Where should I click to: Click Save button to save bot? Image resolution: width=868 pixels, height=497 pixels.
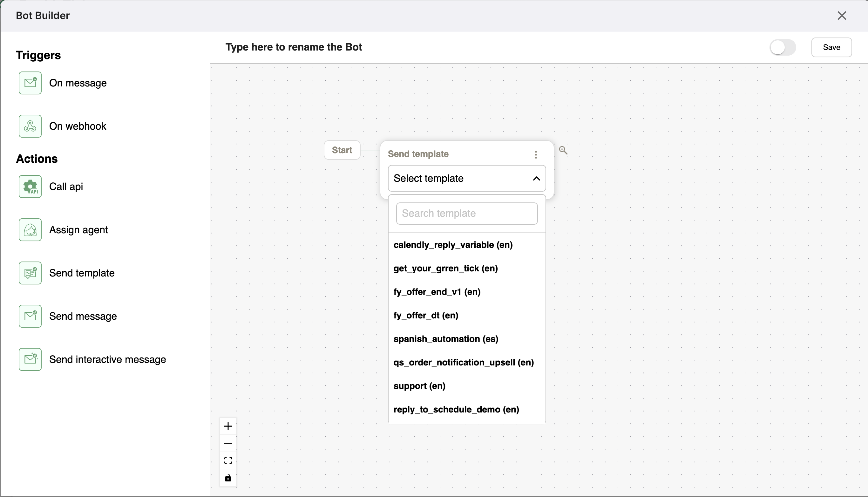click(x=831, y=47)
